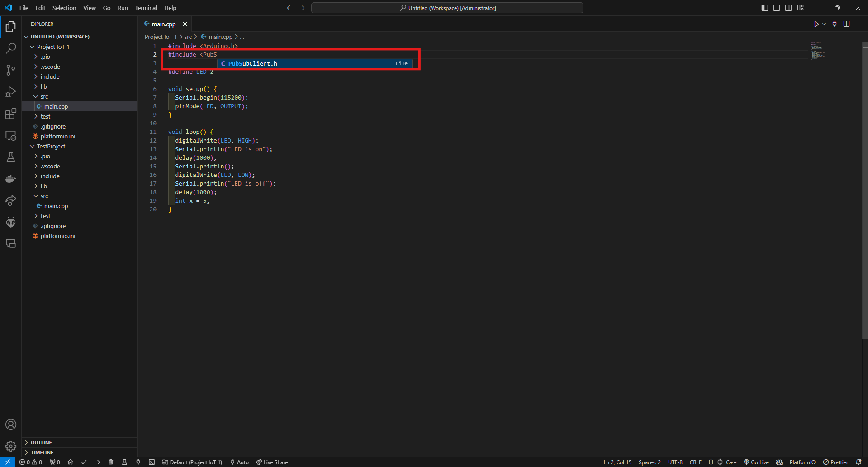The height and width of the screenshot is (467, 868).
Task: Switch Default (Project IoT 1) environment
Action: pos(192,462)
